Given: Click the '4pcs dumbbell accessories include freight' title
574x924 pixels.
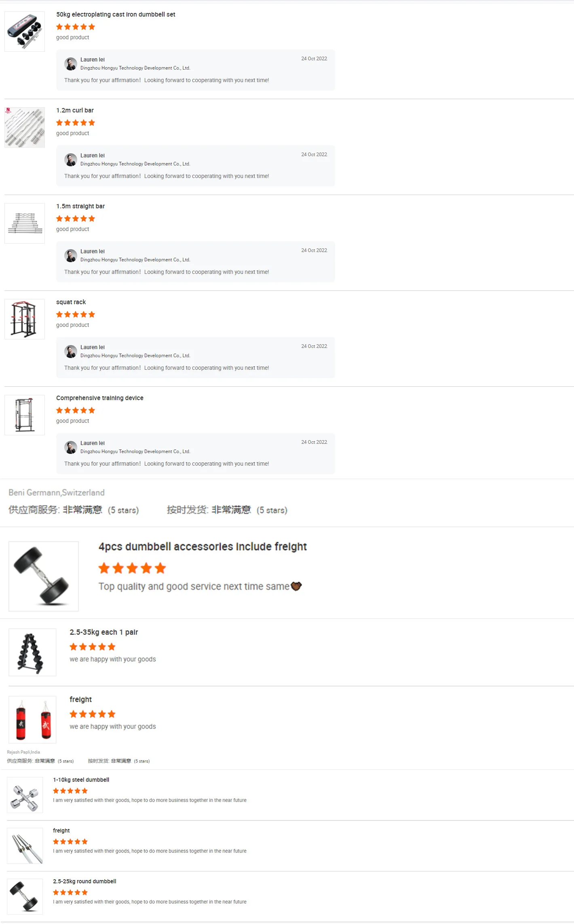Looking at the screenshot, I should click(x=203, y=547).
